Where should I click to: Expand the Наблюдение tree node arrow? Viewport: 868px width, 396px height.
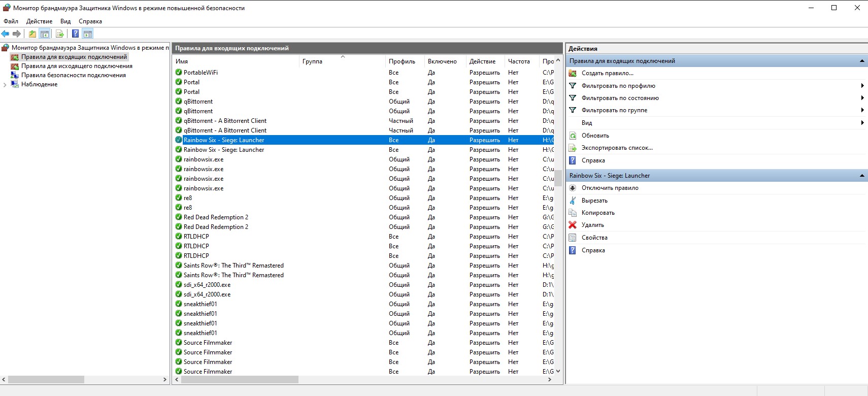(5, 85)
